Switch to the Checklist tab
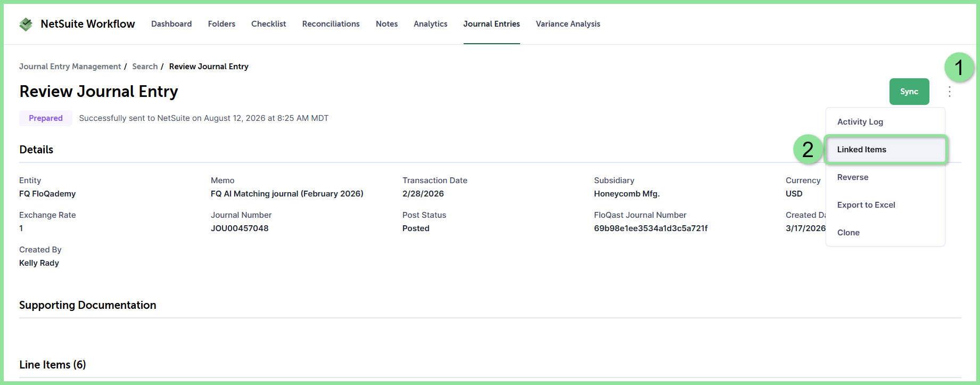 pos(268,24)
